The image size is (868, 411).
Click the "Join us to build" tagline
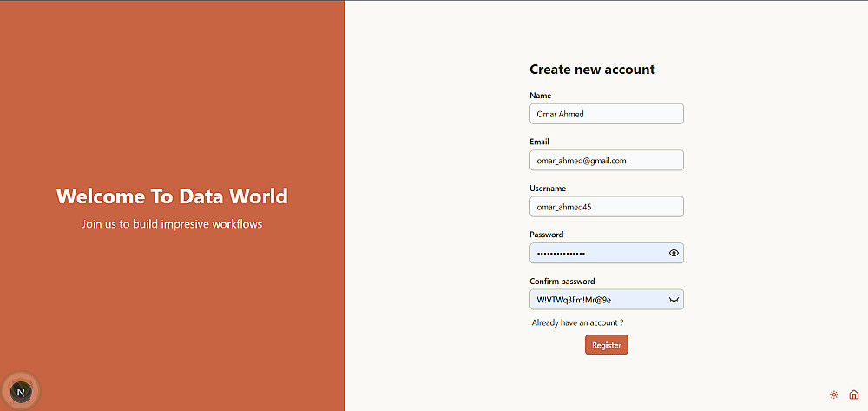pyautogui.click(x=172, y=224)
